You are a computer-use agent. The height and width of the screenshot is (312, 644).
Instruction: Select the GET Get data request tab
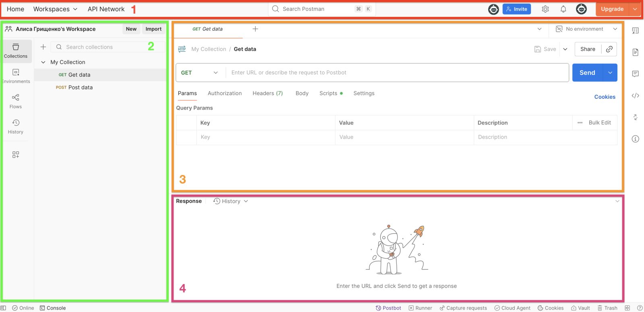[208, 29]
